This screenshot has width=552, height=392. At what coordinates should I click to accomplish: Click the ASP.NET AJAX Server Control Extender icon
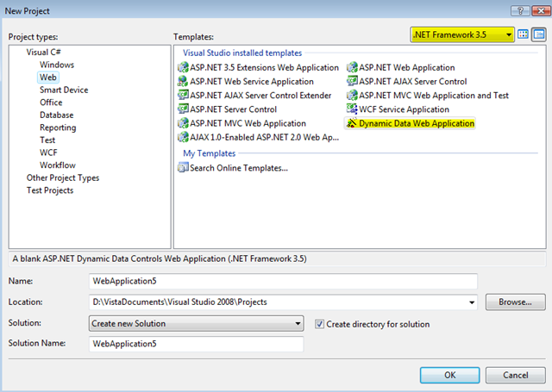183,96
